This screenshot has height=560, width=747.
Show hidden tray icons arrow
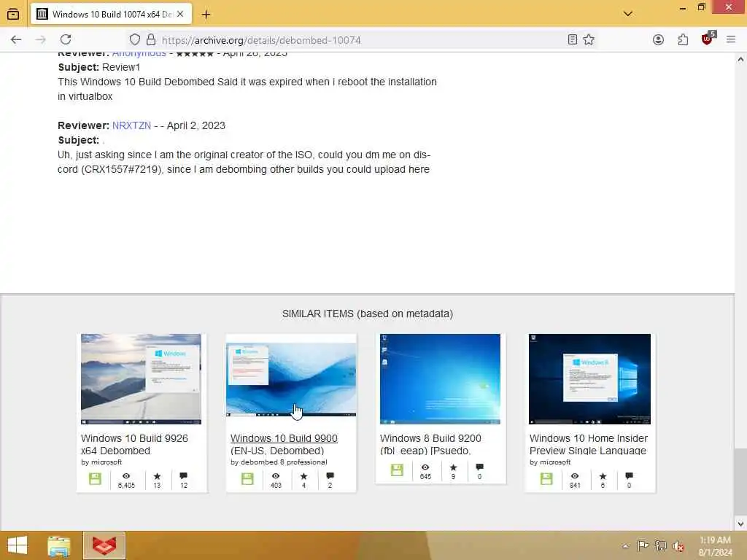[x=625, y=546]
